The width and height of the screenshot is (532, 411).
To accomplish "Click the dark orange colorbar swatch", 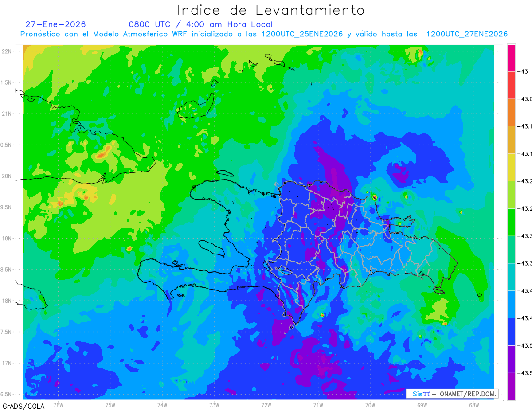I will [x=511, y=113].
